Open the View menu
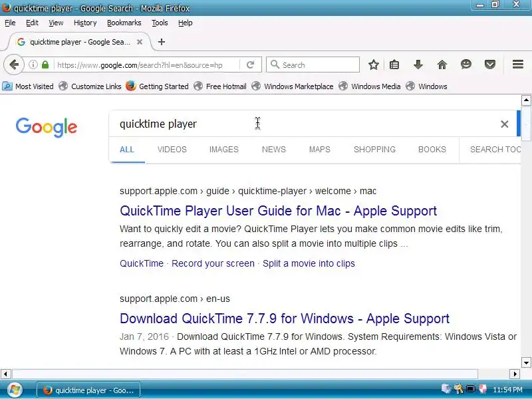Screen dimensions: 532x399 click(x=56, y=23)
